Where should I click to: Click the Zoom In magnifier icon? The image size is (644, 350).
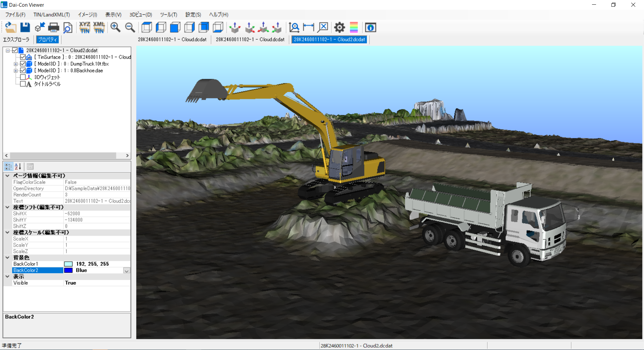coord(116,28)
